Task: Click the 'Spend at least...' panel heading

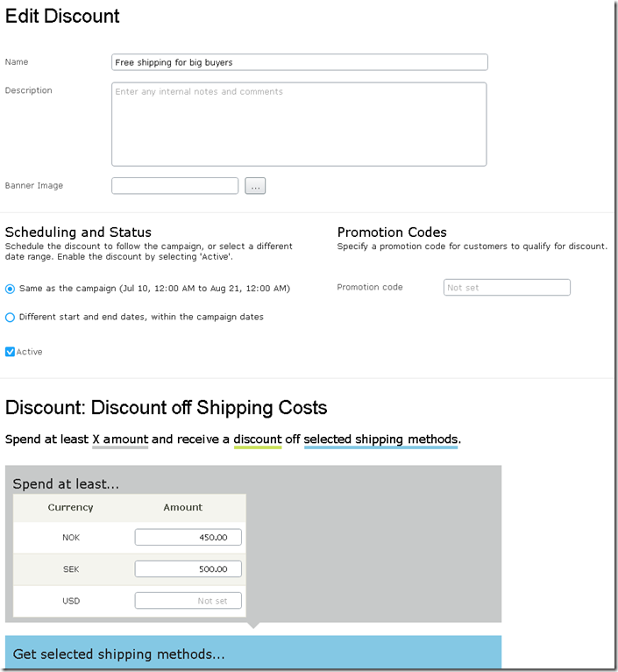Action: (x=66, y=484)
